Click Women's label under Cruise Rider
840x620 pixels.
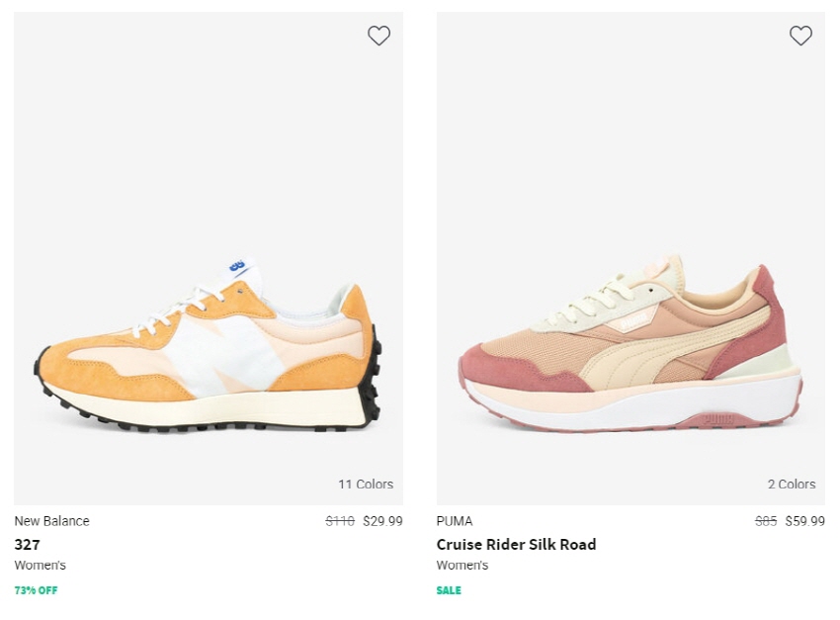462,565
